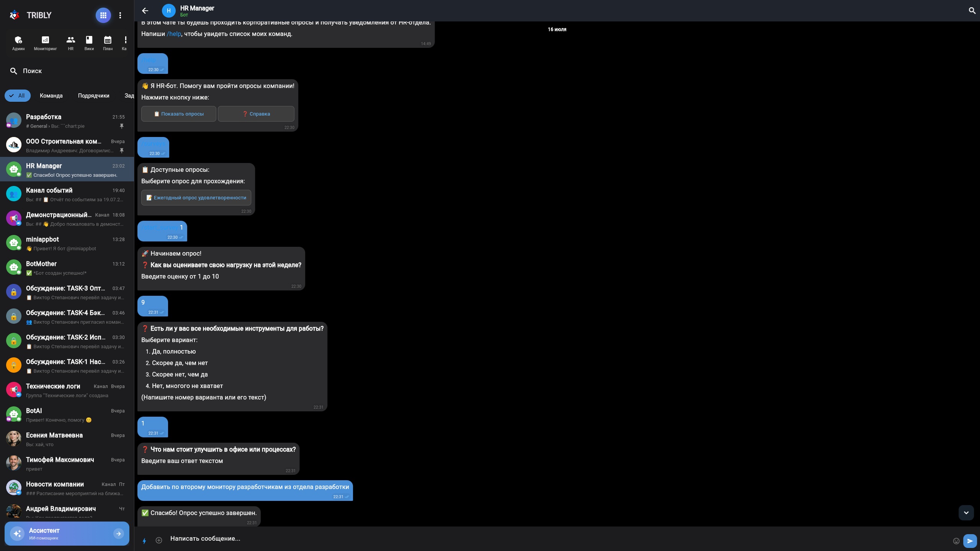Open the Вики section
The height and width of the screenshot is (551, 980).
tap(89, 43)
